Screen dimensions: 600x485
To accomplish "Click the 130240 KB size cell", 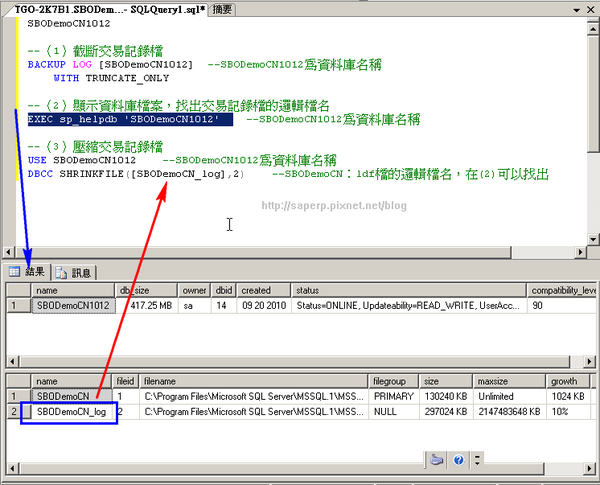I will coord(446,396).
